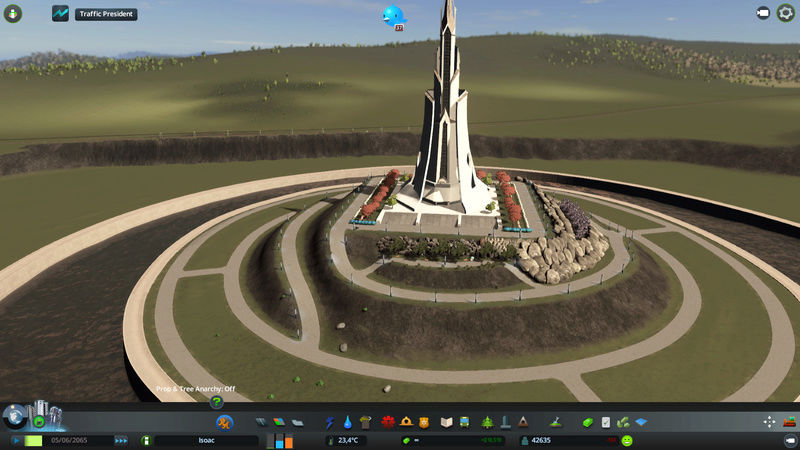Image resolution: width=800 pixels, height=450 pixels.
Task: Click the Chirper blue bird
Action: 393,17
